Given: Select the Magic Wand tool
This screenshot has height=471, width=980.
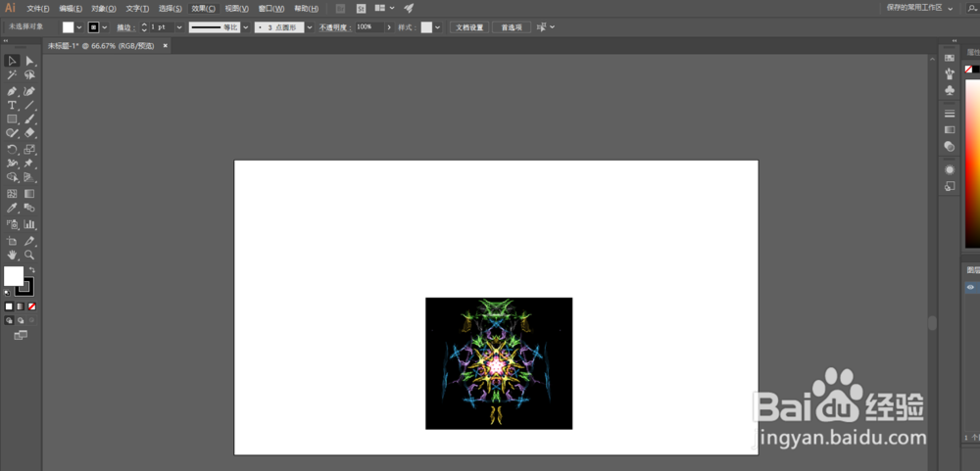Looking at the screenshot, I should [x=12, y=75].
